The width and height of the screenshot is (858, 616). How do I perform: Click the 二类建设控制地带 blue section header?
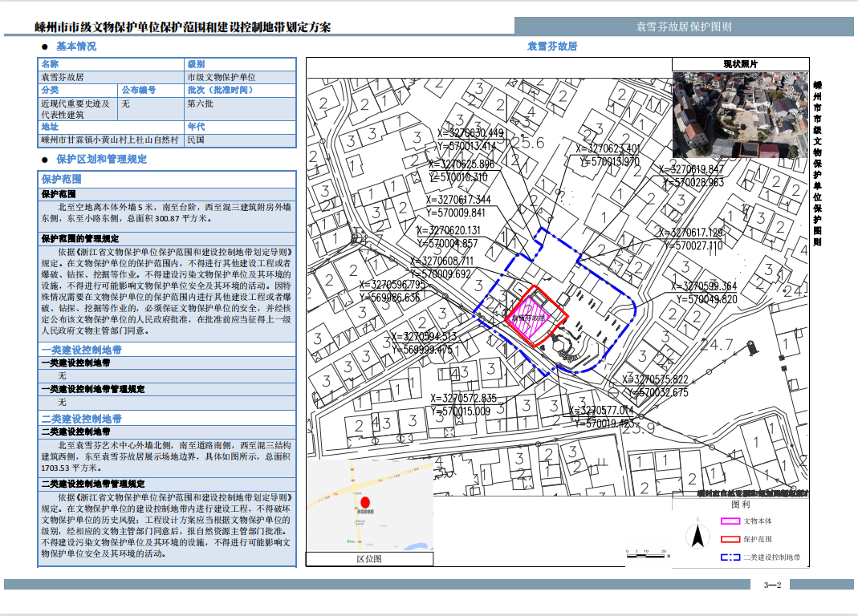[81, 419]
